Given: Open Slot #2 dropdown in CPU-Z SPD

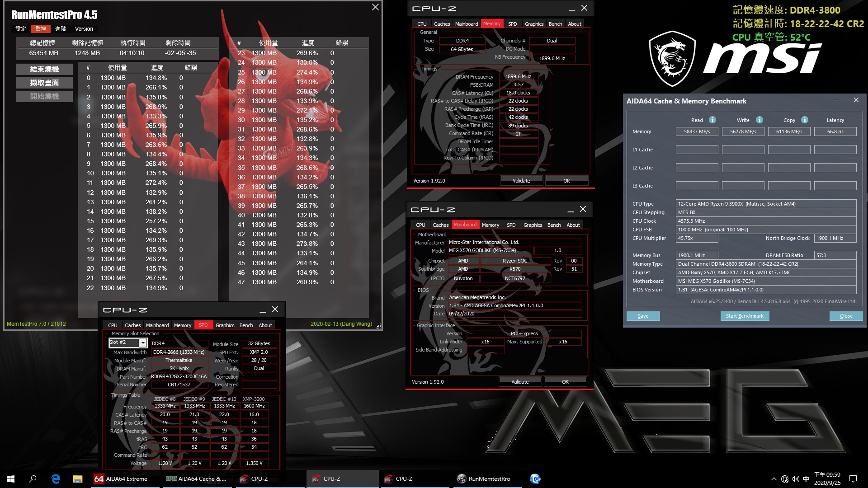Looking at the screenshot, I should click(143, 343).
